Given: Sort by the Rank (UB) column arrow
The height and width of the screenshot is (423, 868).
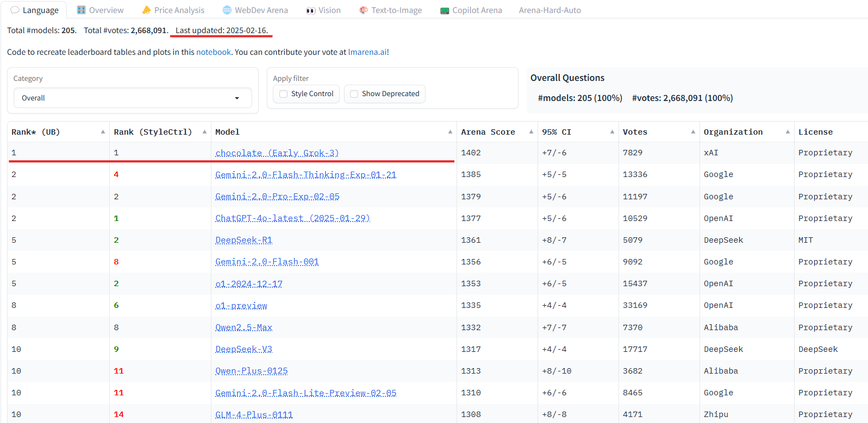Looking at the screenshot, I should click(x=103, y=132).
